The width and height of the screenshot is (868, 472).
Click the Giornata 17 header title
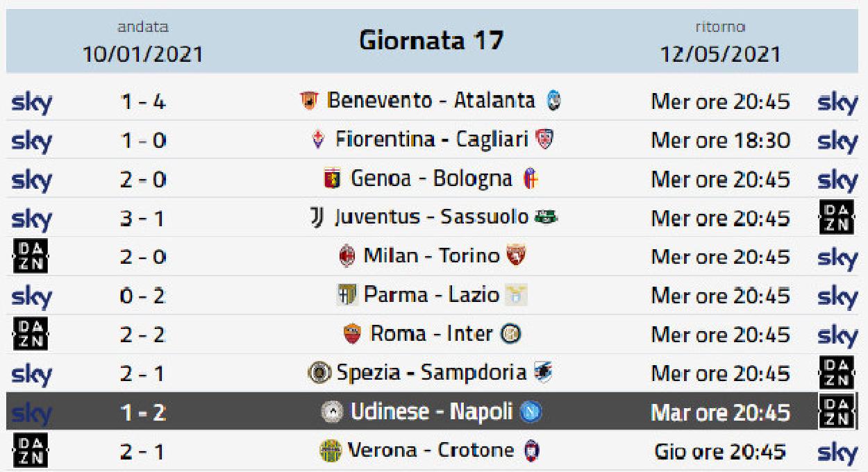pyautogui.click(x=431, y=40)
